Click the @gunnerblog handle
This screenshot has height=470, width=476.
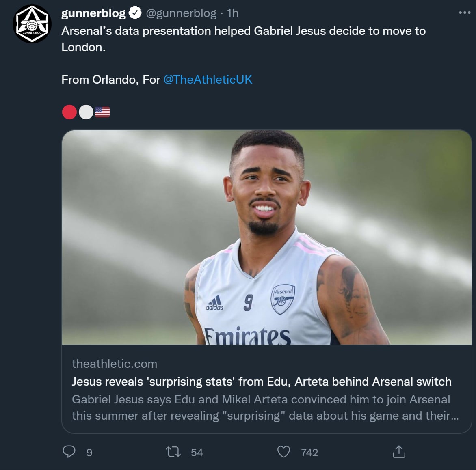(x=181, y=13)
